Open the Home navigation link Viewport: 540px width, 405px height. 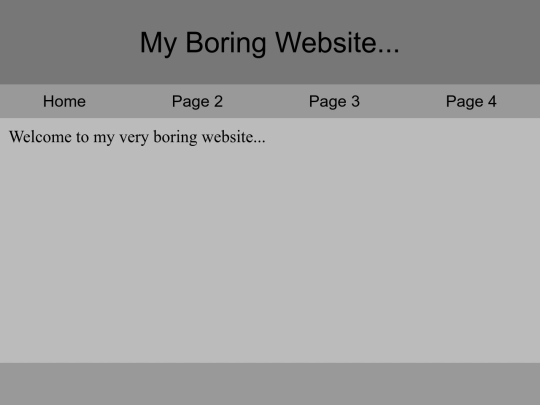[x=64, y=101]
